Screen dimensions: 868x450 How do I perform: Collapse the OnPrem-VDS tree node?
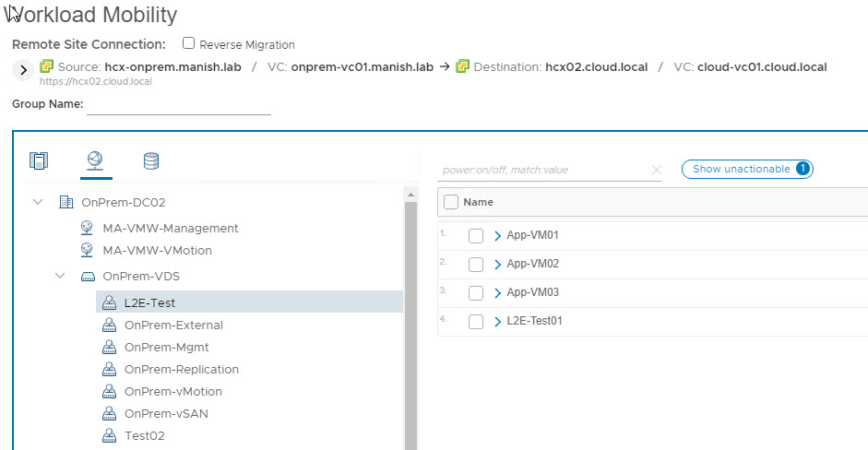tap(60, 276)
